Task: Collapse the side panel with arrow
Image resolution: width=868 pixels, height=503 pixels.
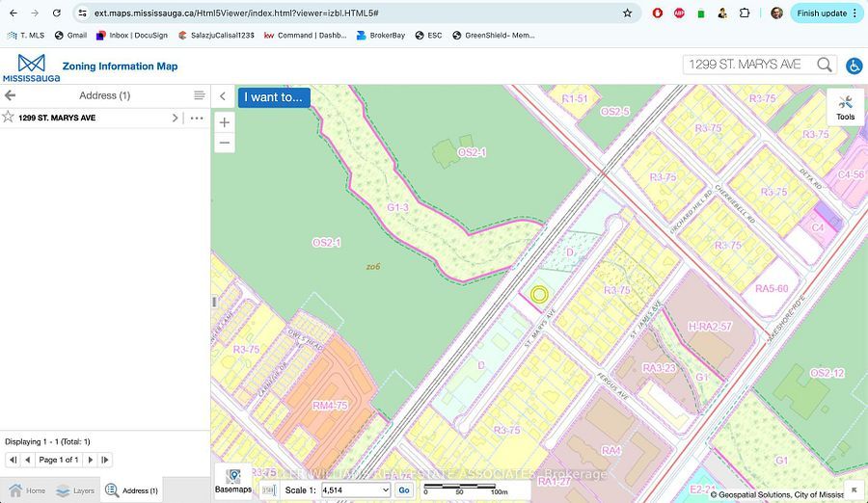Action: click(223, 96)
